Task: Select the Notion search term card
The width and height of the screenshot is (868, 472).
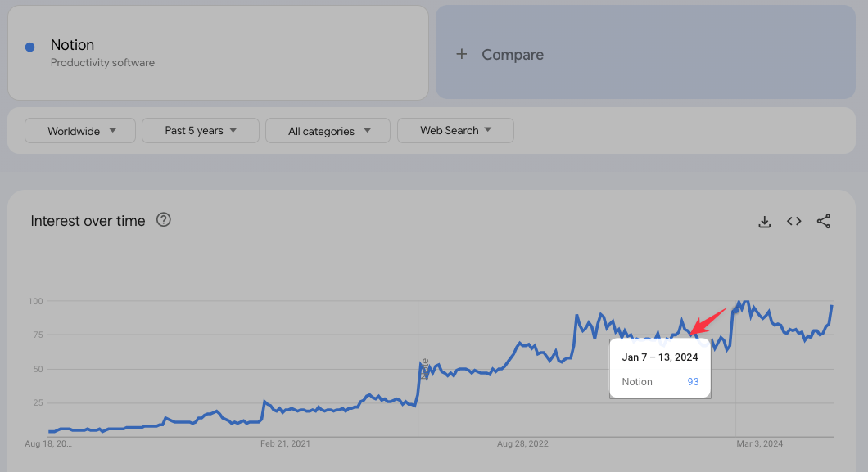Action: click(218, 52)
